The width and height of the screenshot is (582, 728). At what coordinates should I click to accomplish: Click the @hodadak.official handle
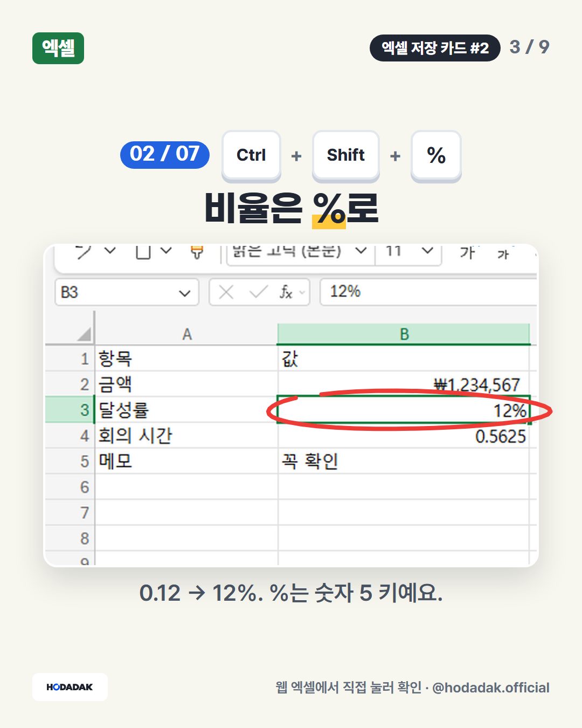491,688
